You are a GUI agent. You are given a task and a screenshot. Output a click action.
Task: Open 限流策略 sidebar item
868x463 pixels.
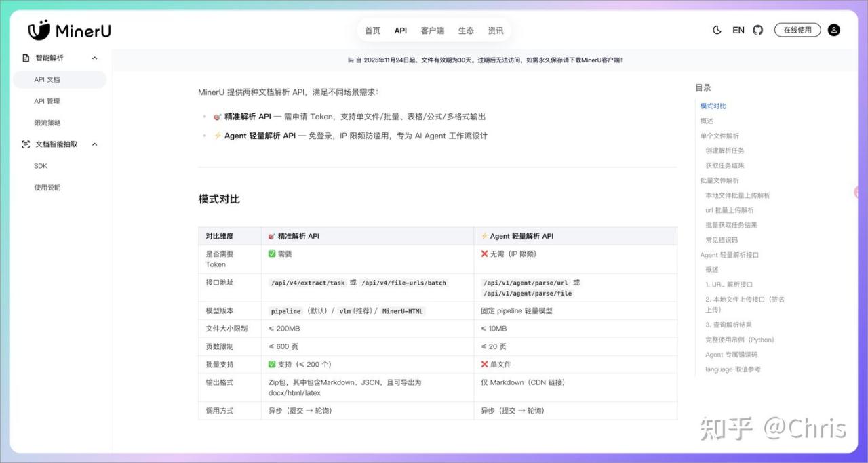click(47, 123)
